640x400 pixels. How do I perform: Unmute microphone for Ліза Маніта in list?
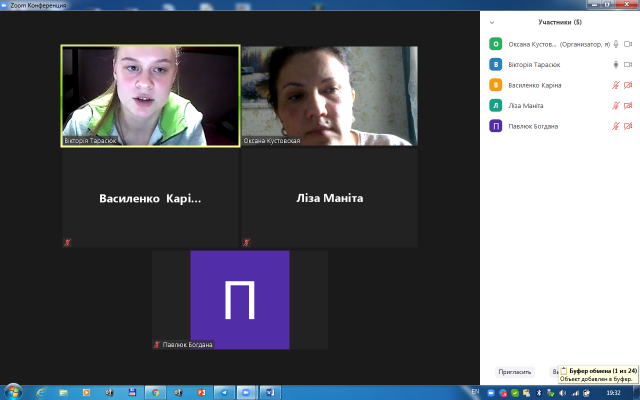point(616,105)
